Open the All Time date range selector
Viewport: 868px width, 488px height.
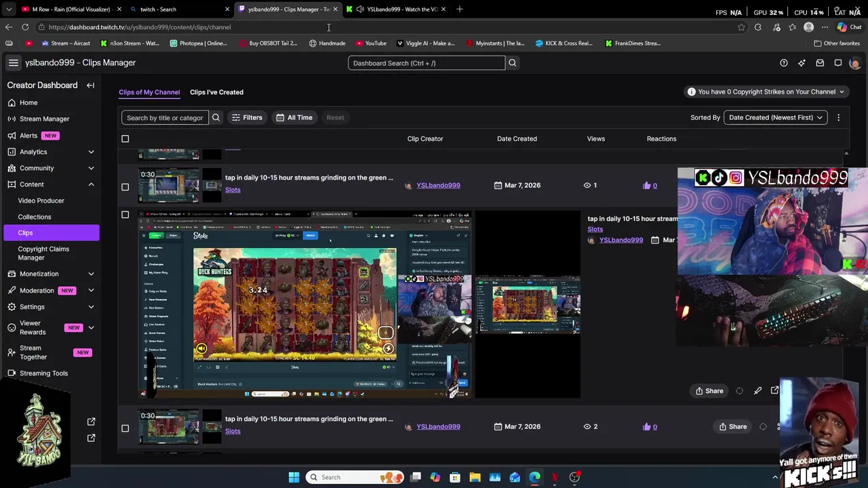click(x=294, y=117)
